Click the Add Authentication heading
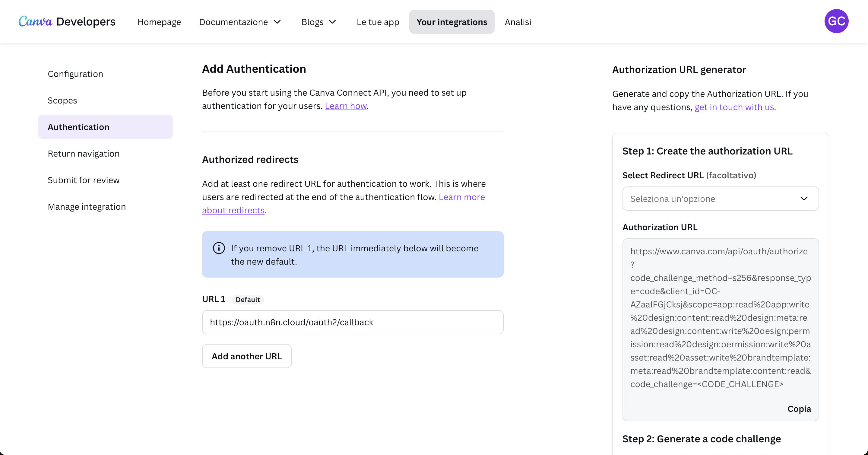Screen dimensions: 868x455 [x=254, y=69]
